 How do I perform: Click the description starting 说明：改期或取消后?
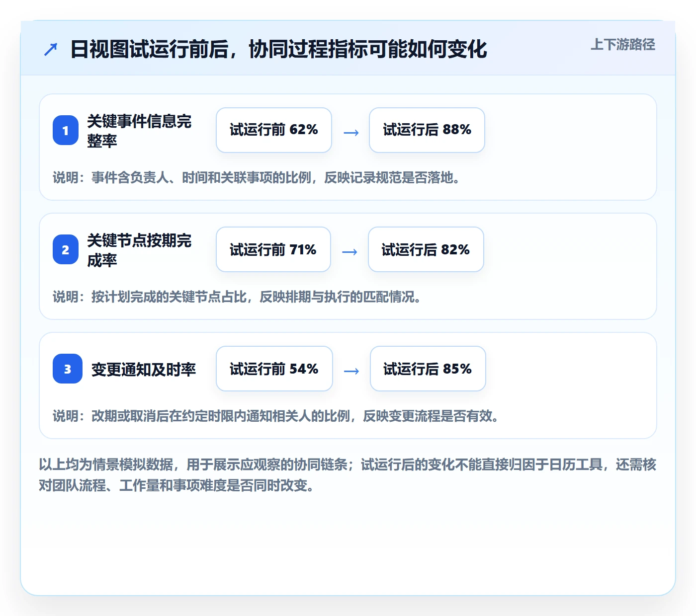[275, 416]
